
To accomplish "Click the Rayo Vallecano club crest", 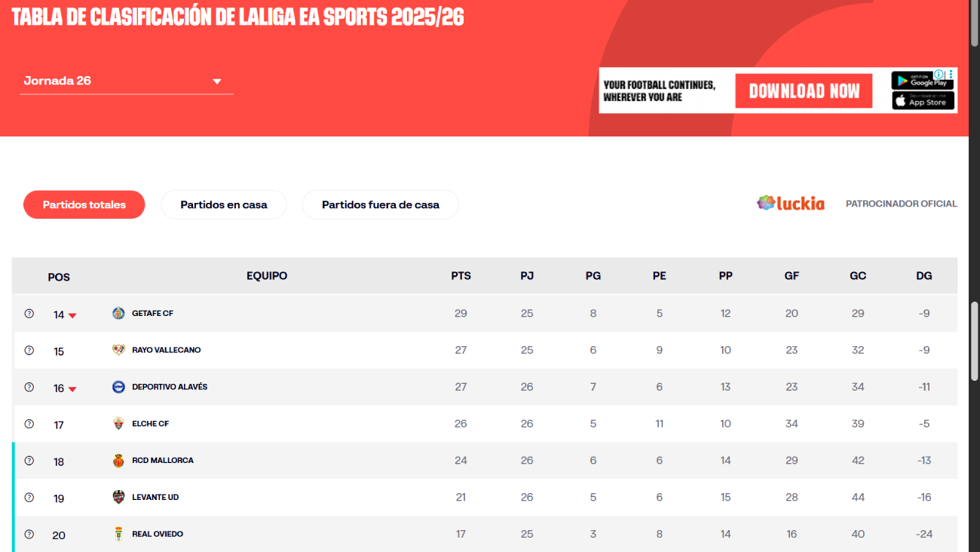I will [x=118, y=350].
